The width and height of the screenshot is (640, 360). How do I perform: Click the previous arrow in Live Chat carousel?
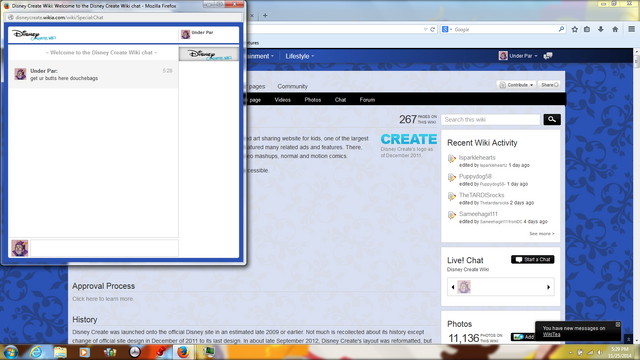point(453,287)
